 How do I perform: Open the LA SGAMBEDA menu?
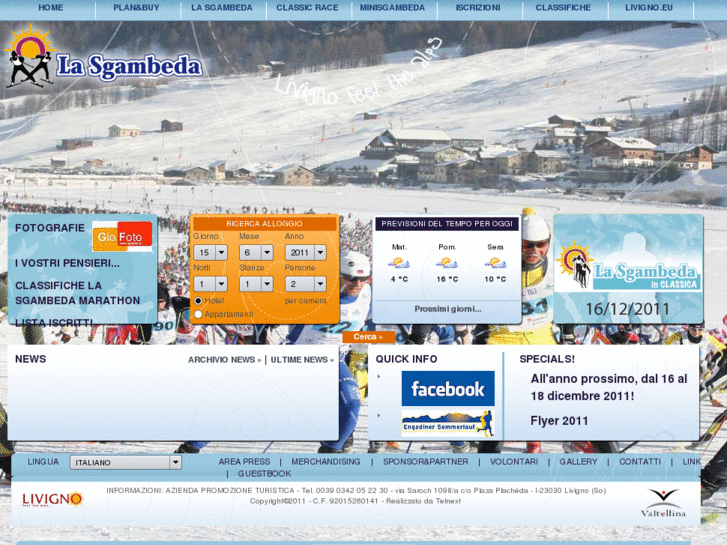point(222,8)
